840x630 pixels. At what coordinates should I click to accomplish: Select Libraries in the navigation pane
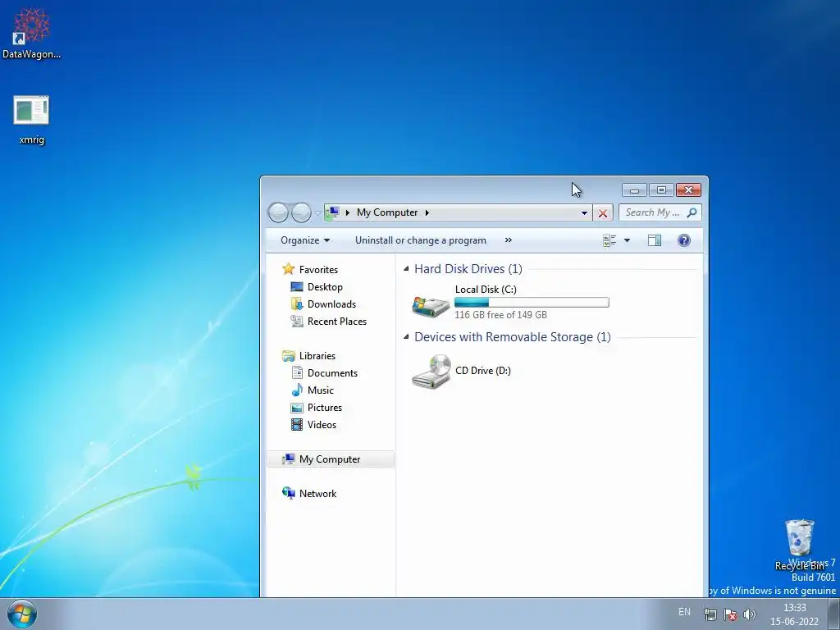(317, 356)
